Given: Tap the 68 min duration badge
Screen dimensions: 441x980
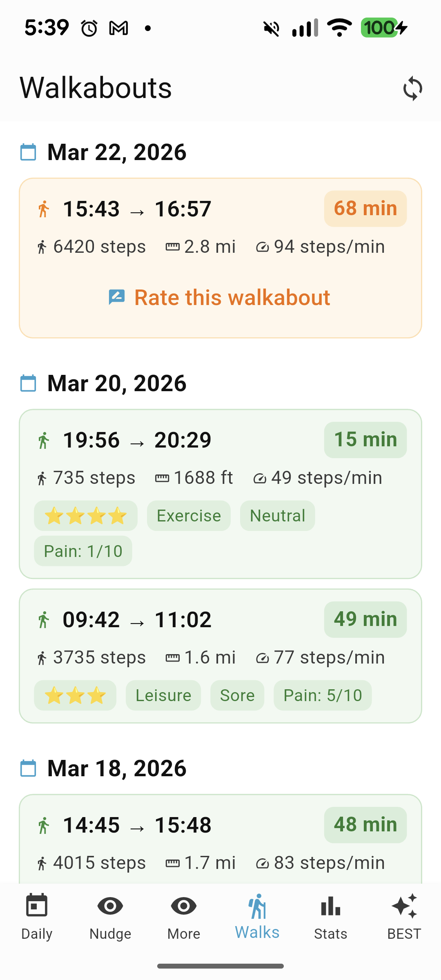Looking at the screenshot, I should 365,209.
